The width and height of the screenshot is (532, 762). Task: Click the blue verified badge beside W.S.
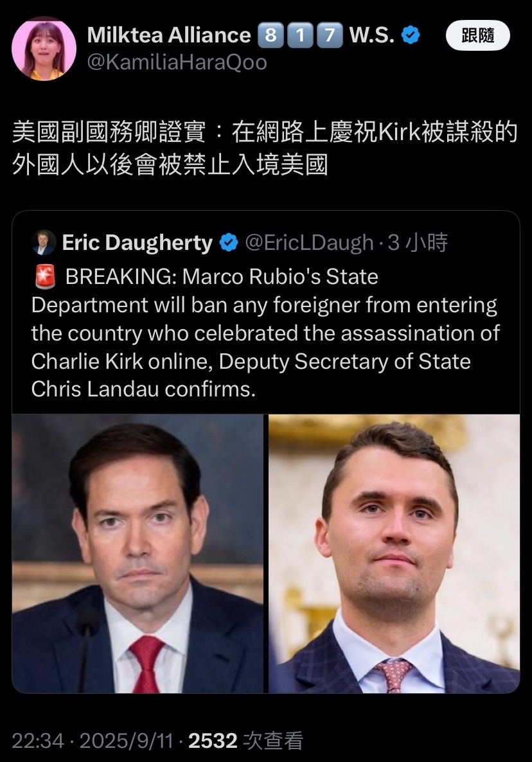411,35
